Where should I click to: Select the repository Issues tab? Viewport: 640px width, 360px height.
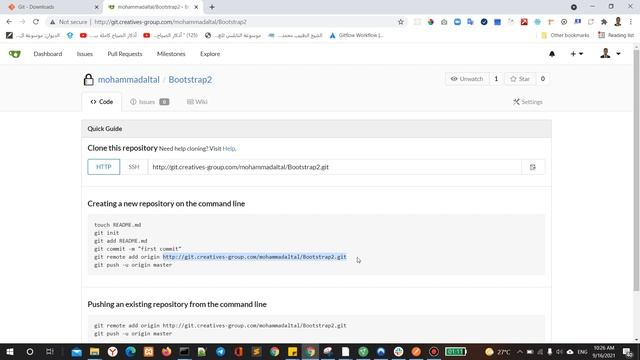pyautogui.click(x=149, y=102)
